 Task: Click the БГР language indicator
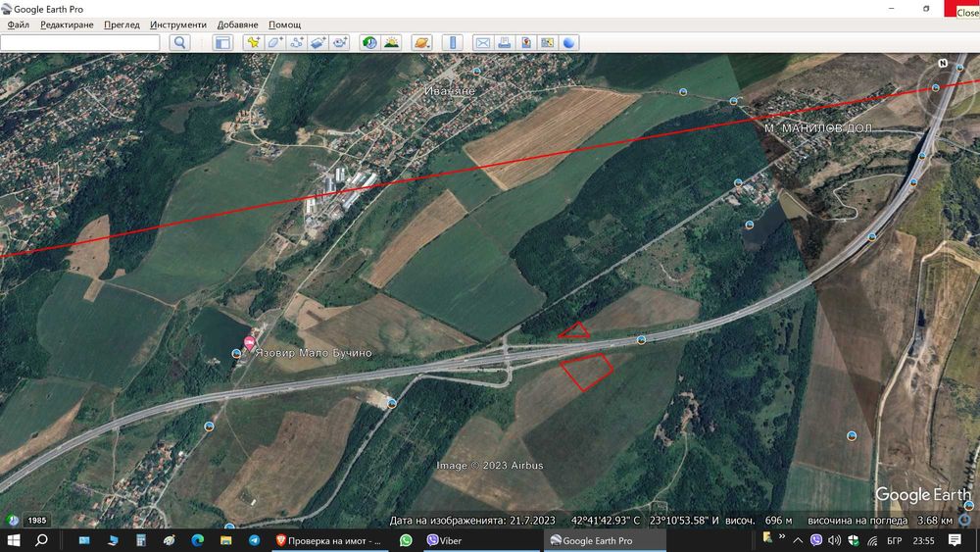click(x=895, y=540)
